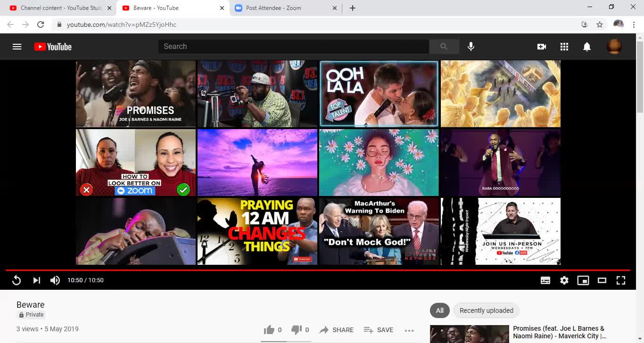This screenshot has width=644, height=343.
Task: Open the Promises suggested video thumbnail
Action: (136, 94)
